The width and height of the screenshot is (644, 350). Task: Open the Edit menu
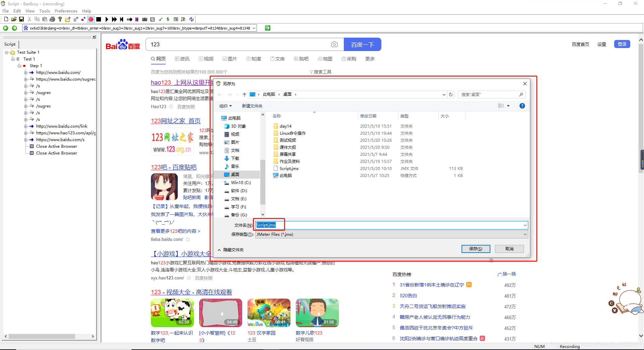(17, 11)
